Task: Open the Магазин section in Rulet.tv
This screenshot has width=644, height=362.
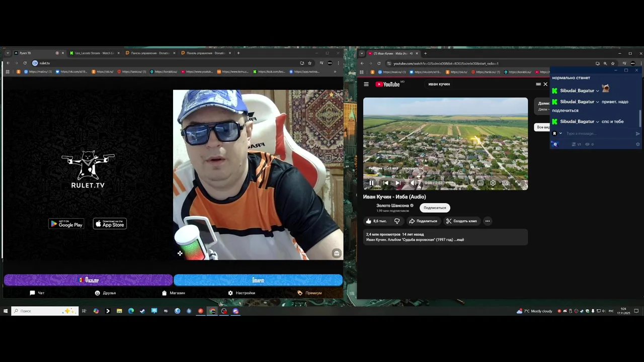Action: coord(173,293)
